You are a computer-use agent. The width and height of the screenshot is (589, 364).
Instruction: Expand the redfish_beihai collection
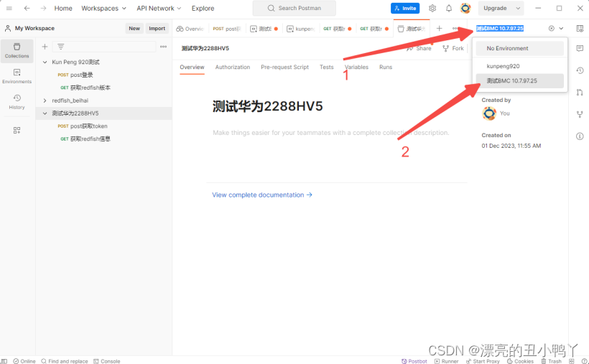coord(45,101)
